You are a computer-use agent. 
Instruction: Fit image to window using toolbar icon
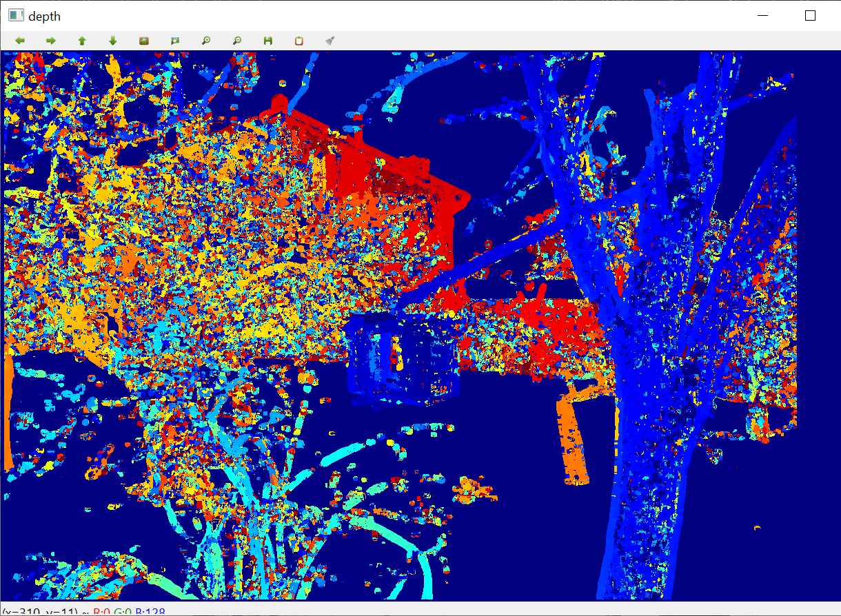(175, 41)
